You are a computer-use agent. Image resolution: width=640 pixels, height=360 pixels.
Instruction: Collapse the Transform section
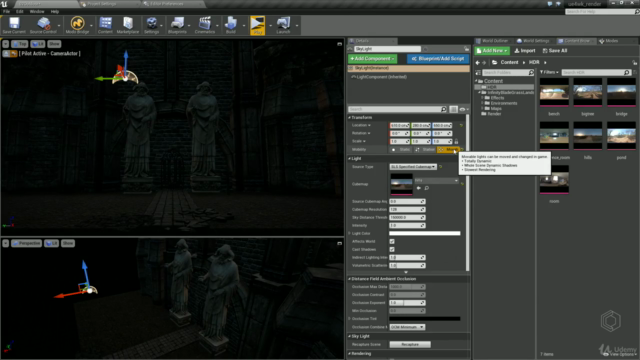350,118
